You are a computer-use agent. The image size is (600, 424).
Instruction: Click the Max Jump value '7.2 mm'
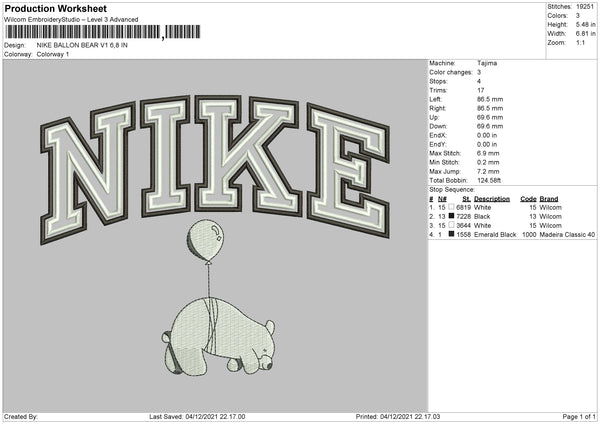coord(488,171)
